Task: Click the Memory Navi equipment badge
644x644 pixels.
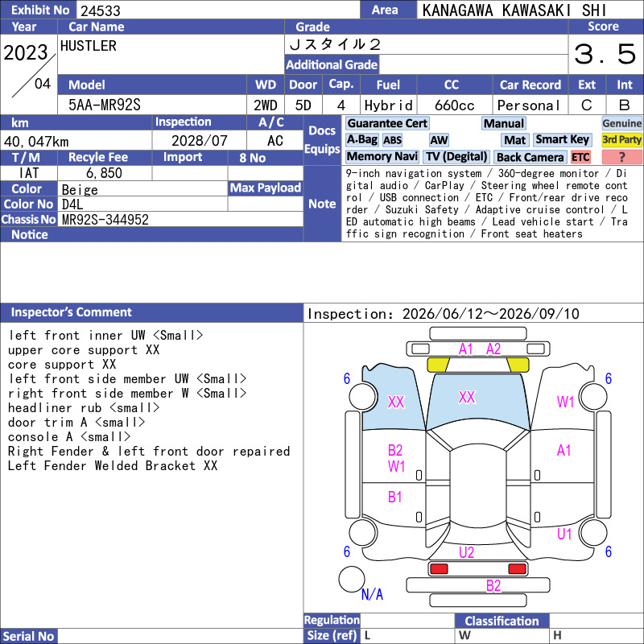Action: tap(382, 156)
